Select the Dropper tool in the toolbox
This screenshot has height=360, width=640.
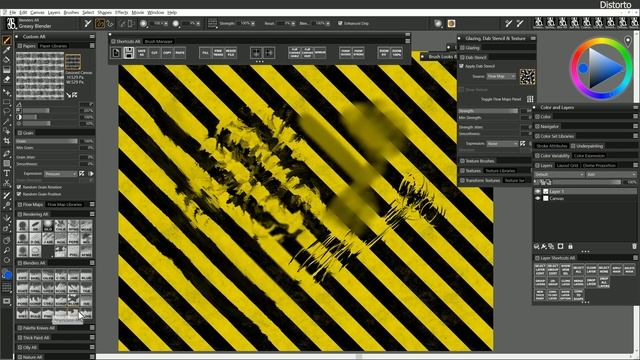pos(7,50)
